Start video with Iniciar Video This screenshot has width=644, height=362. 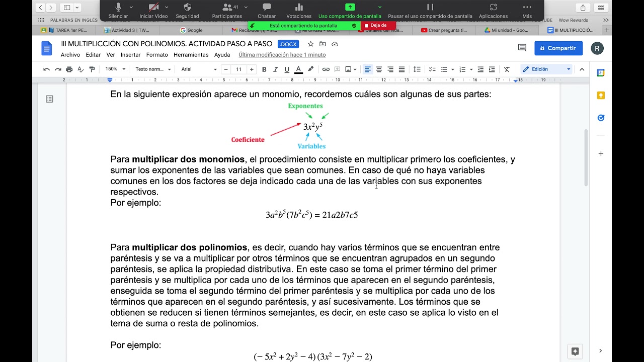tap(153, 11)
